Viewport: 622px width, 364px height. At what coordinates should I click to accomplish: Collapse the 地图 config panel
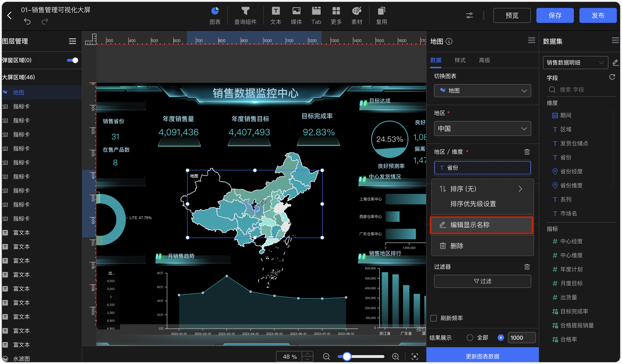pyautogui.click(x=532, y=40)
